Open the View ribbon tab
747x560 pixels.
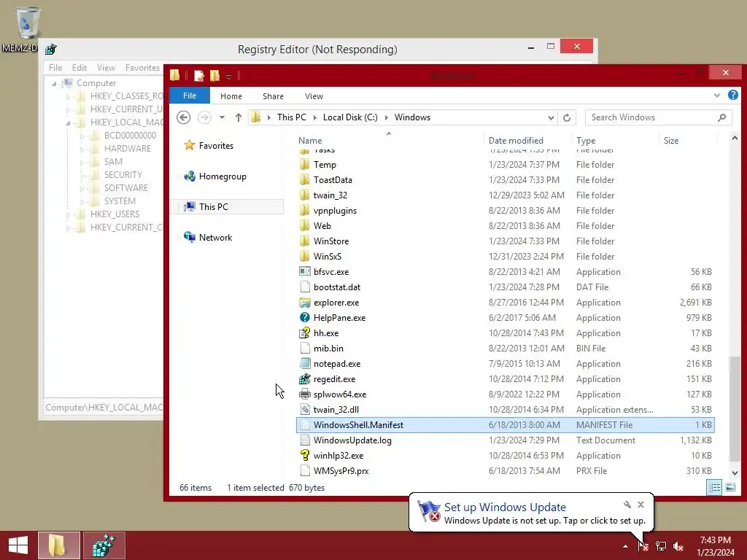point(314,96)
